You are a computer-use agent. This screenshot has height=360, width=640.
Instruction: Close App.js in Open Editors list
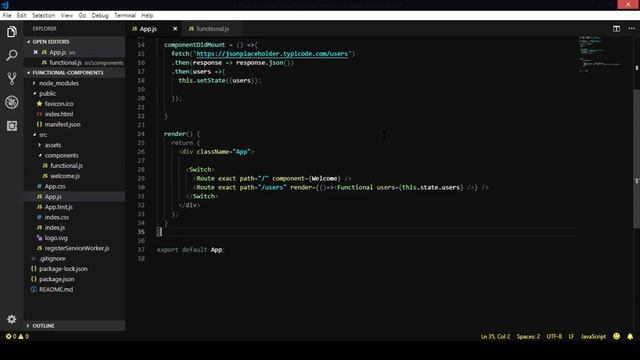(36, 52)
